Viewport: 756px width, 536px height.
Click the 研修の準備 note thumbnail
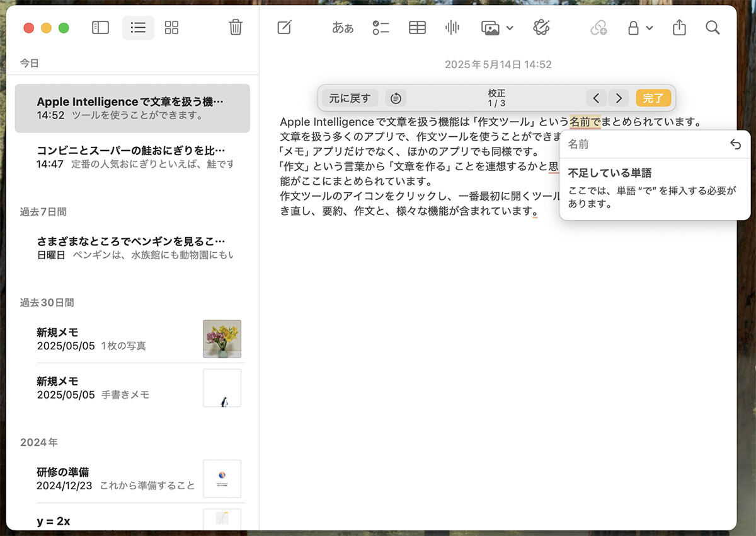[222, 479]
